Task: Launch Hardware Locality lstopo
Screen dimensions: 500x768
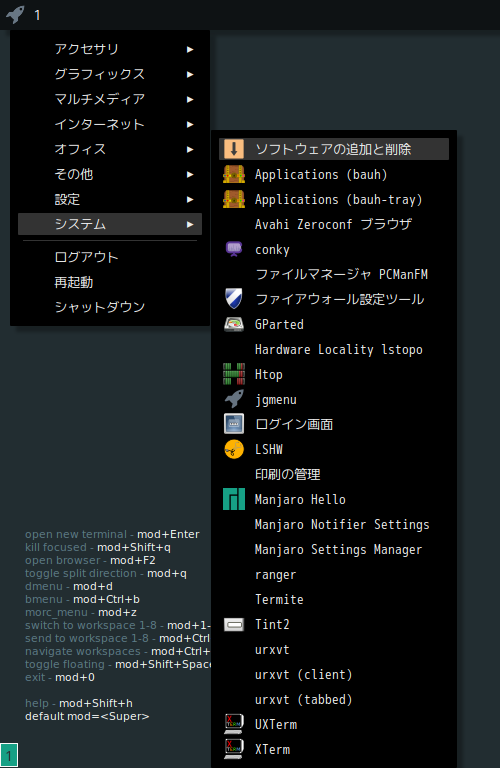Action: (333, 349)
